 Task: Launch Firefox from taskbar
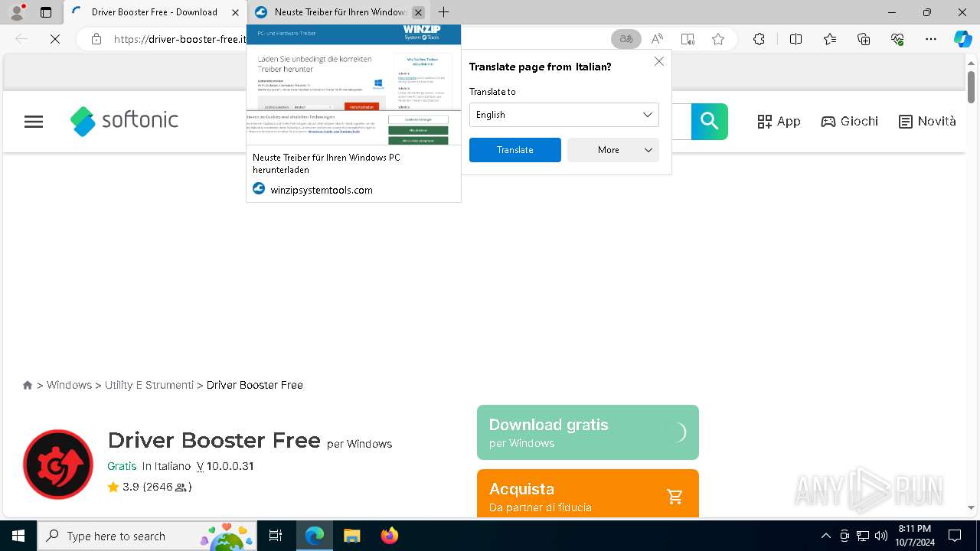click(390, 536)
